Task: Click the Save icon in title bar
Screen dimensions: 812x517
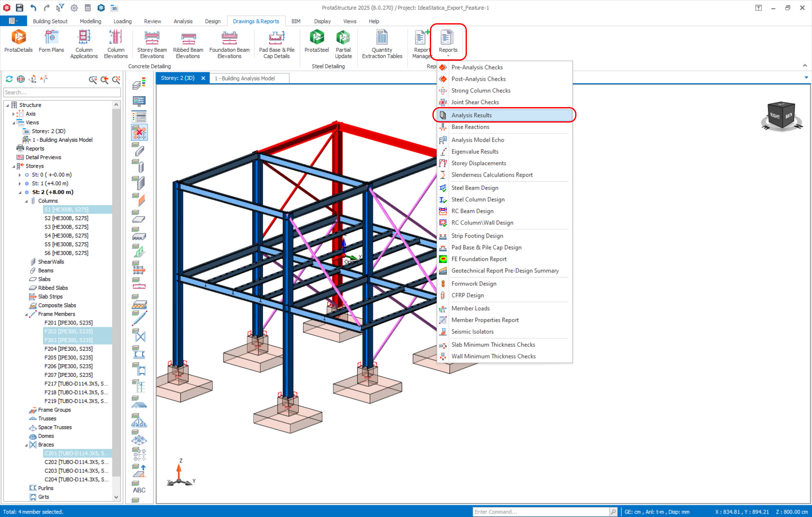Action: (20, 7)
